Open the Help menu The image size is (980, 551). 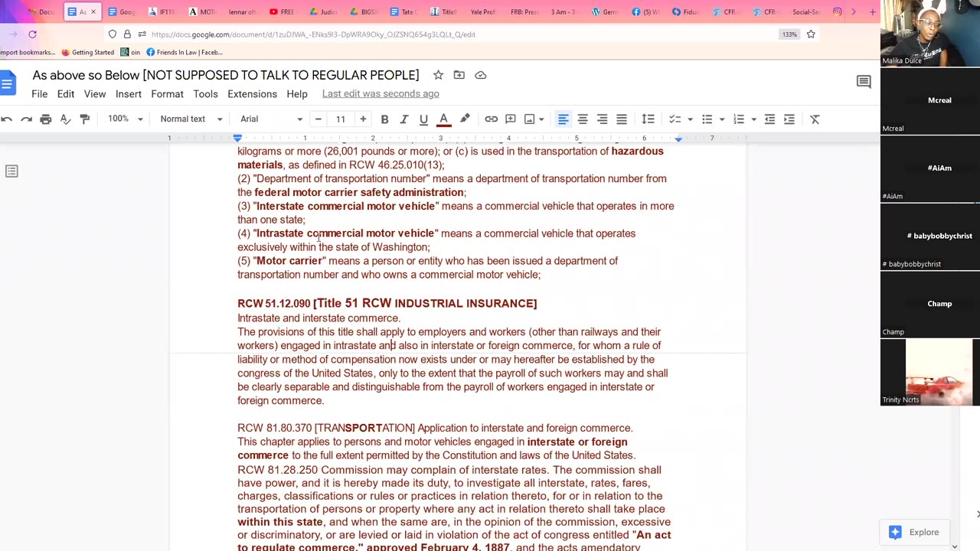[x=297, y=94]
